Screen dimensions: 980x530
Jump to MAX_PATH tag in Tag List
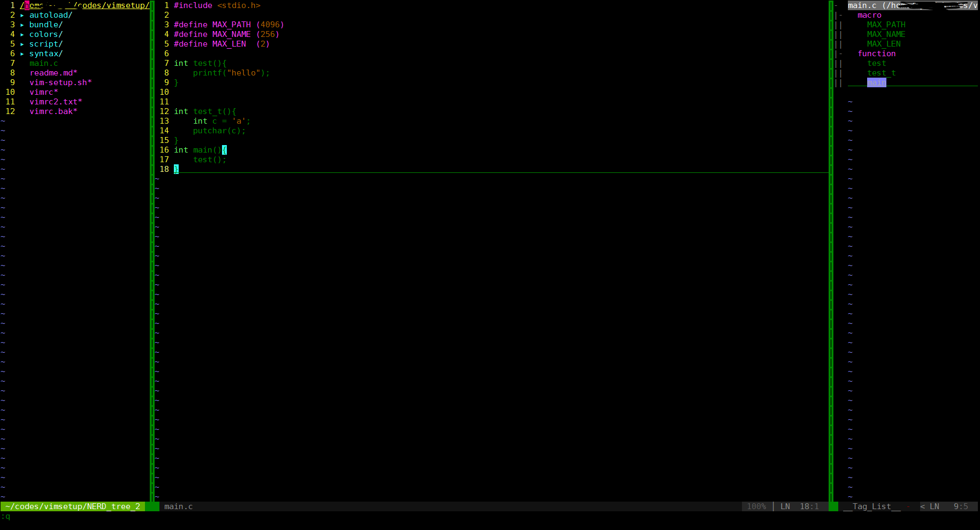pyautogui.click(x=886, y=25)
